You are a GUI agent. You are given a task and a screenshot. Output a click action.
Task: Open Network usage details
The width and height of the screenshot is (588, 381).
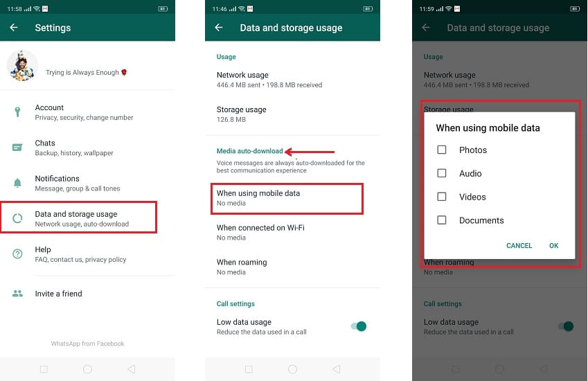tap(292, 80)
